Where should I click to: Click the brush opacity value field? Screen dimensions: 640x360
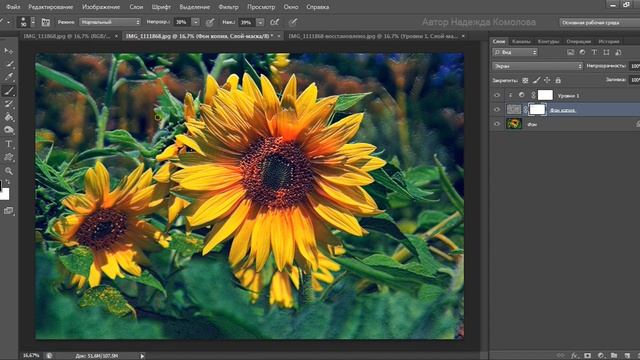click(x=182, y=22)
